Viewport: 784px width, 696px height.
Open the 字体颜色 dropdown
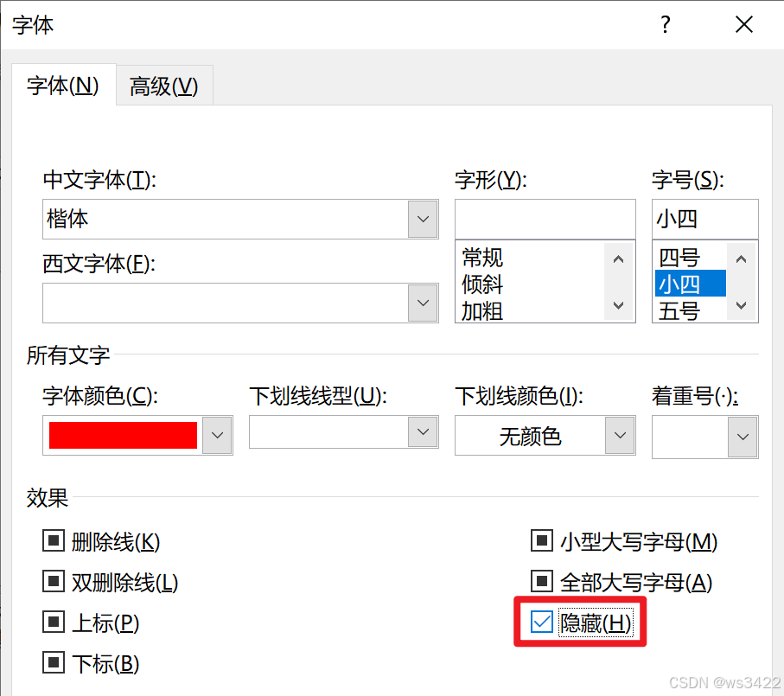(x=217, y=436)
